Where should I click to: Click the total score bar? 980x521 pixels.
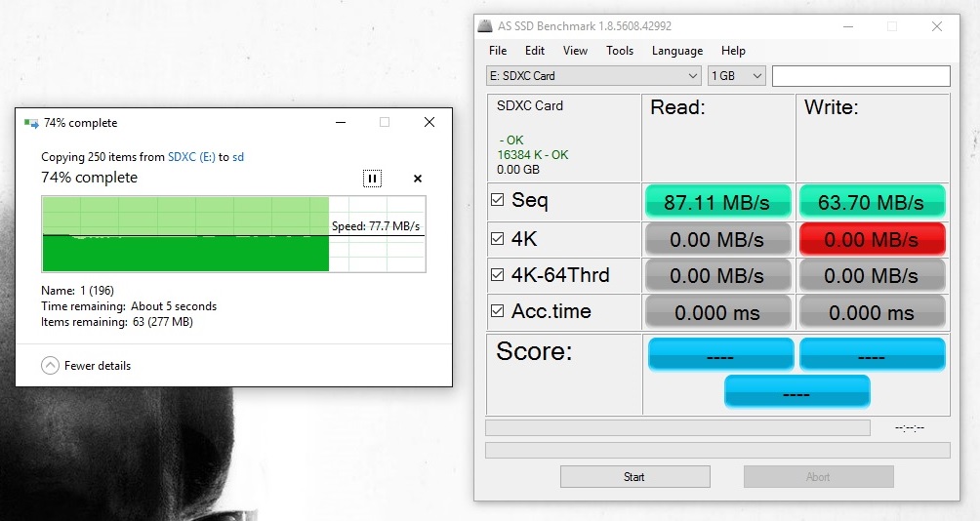coord(796,391)
